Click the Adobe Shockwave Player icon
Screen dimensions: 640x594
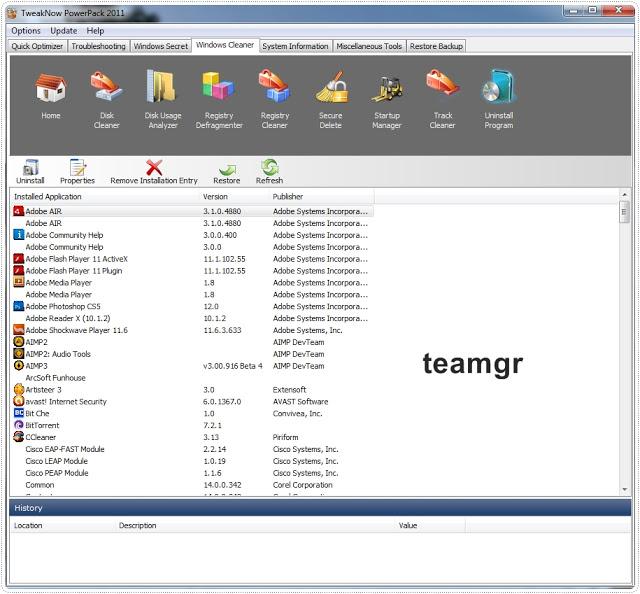coord(18,330)
